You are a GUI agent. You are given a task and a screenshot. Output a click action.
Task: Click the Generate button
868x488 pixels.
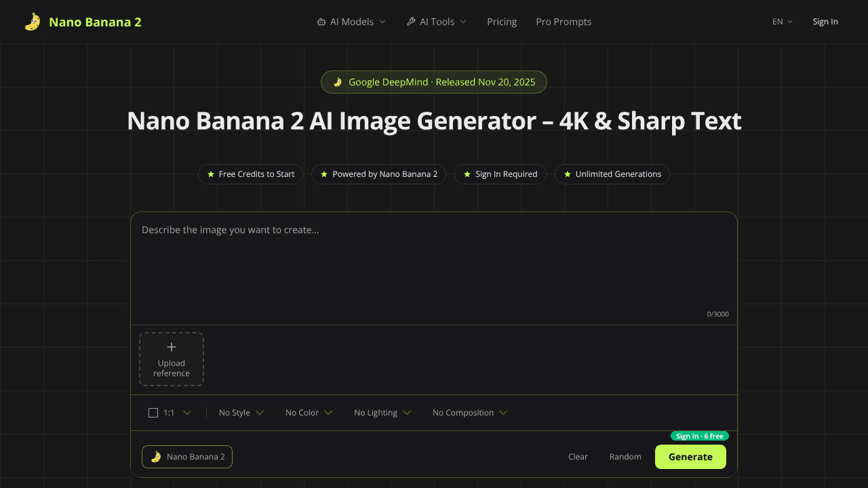[x=690, y=457]
